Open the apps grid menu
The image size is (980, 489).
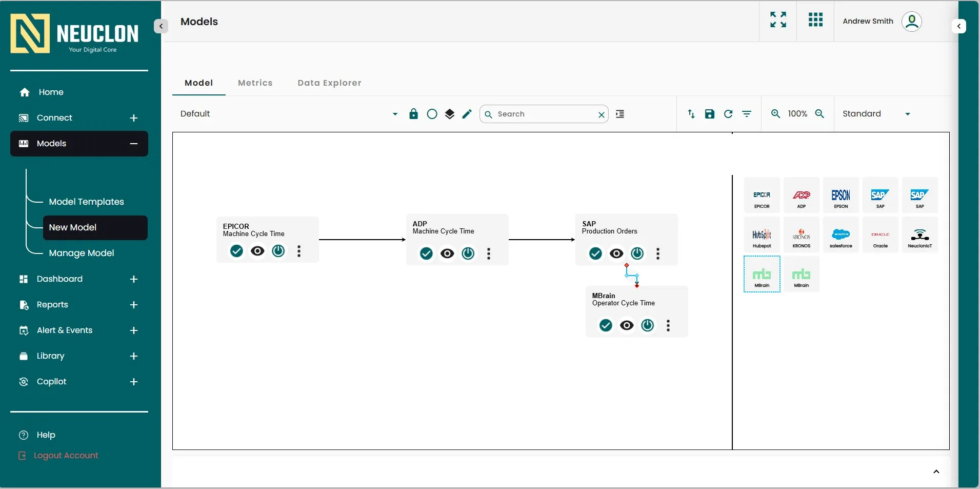(815, 19)
